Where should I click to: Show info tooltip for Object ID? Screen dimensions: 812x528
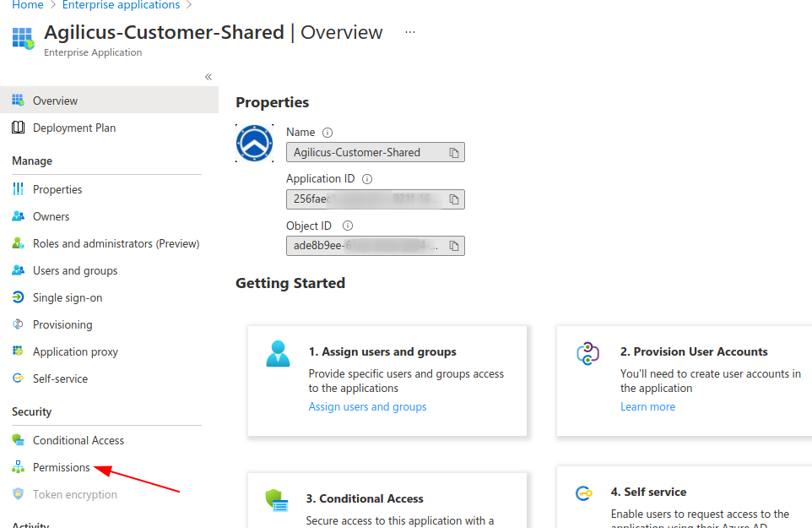click(348, 226)
